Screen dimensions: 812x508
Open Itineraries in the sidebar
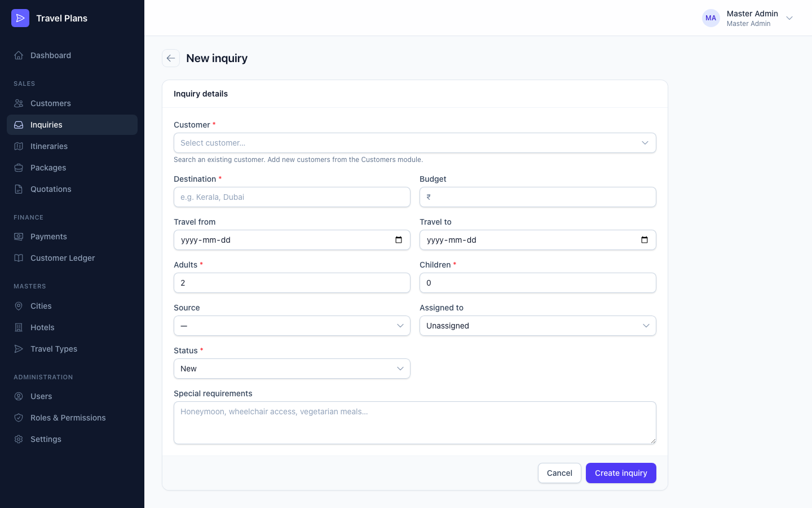point(72,146)
